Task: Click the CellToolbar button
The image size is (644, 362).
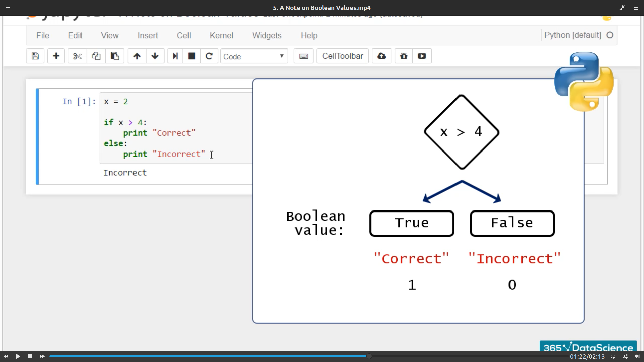Action: (x=342, y=56)
